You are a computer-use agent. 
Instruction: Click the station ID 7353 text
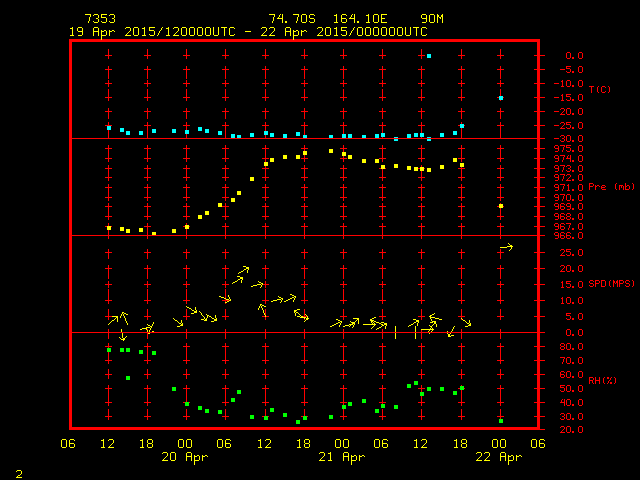point(100,19)
